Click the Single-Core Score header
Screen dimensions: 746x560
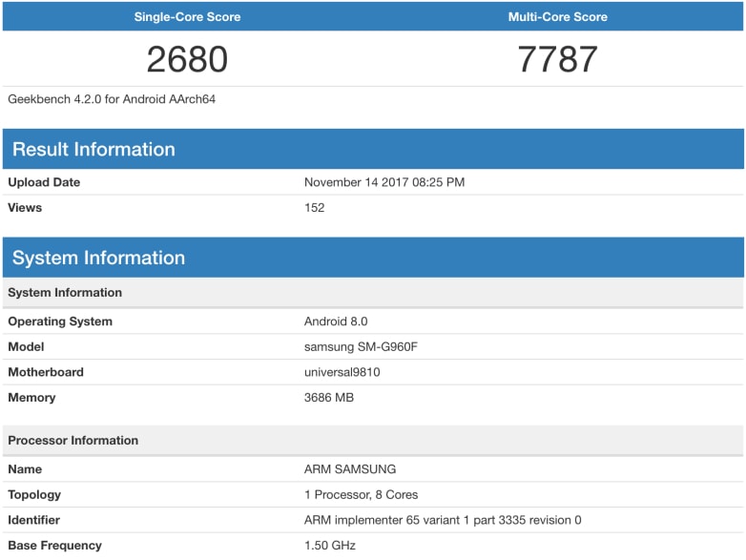(x=187, y=17)
